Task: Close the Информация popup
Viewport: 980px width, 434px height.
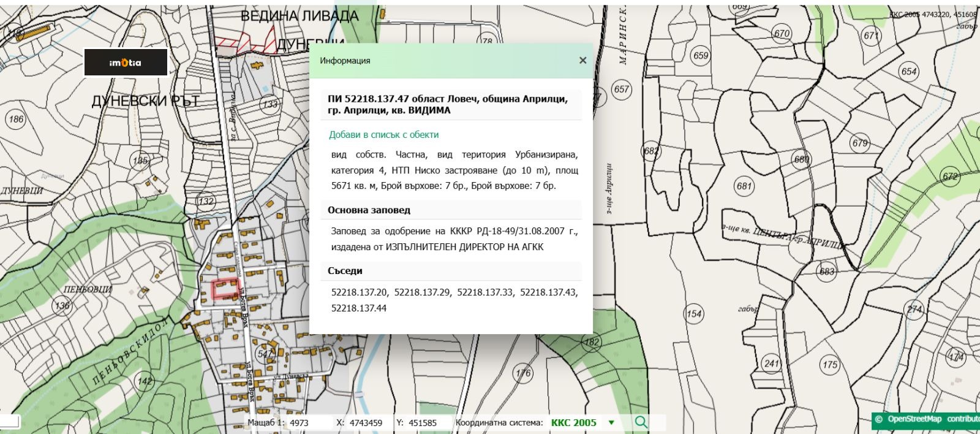Action: coord(582,60)
